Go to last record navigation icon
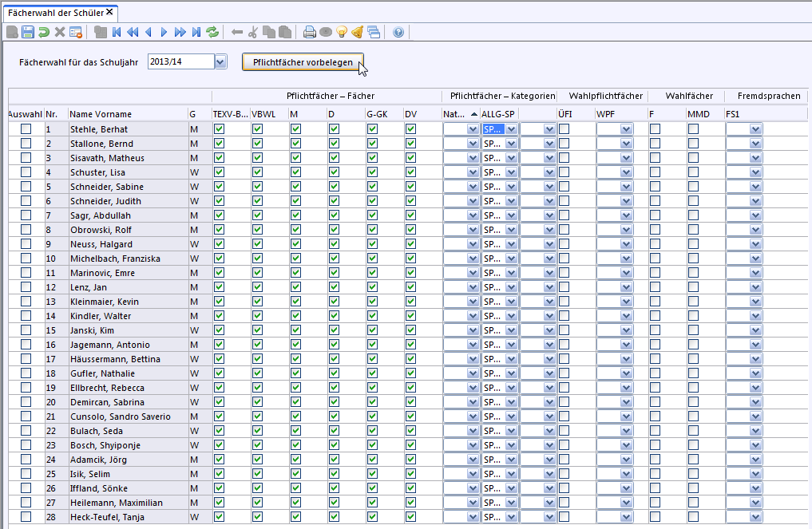Viewport: 812px width, 529px height. [x=196, y=33]
